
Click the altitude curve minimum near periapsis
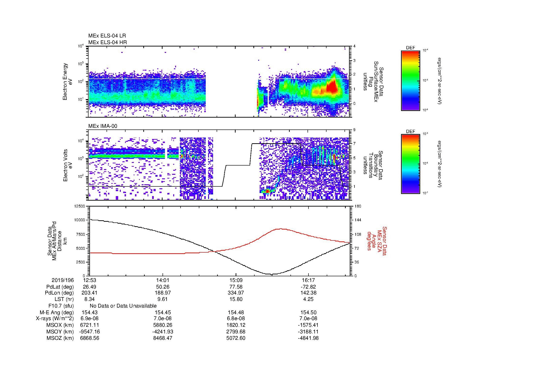pos(272,274)
